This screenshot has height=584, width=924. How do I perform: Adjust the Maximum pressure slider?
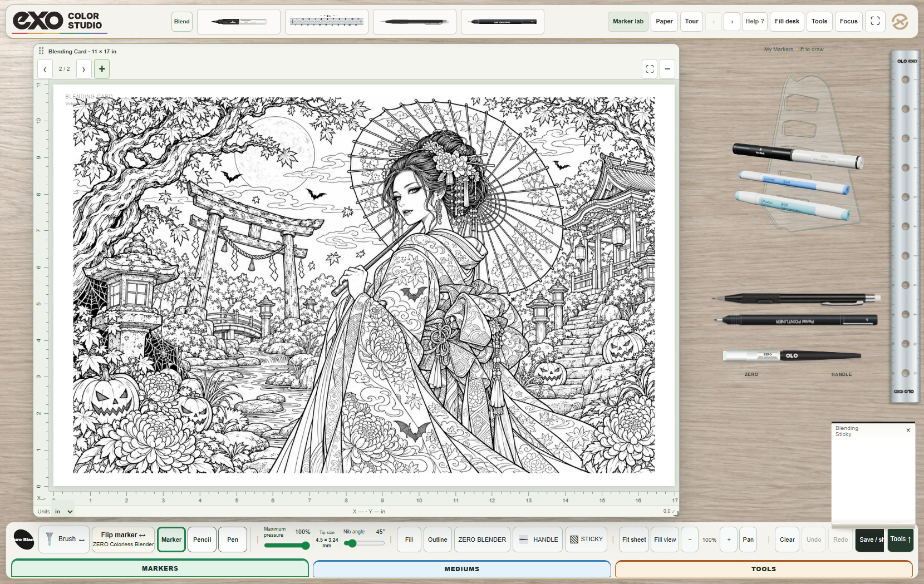point(287,546)
